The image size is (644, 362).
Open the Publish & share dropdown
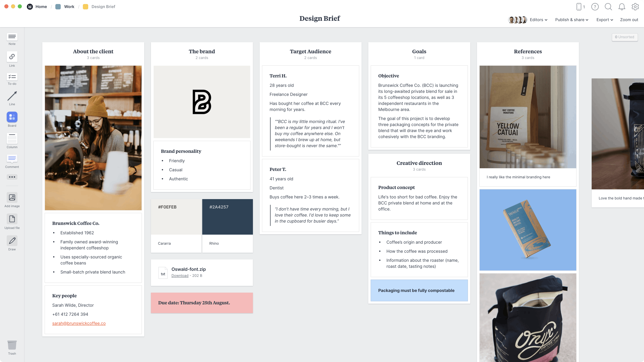[571, 19]
